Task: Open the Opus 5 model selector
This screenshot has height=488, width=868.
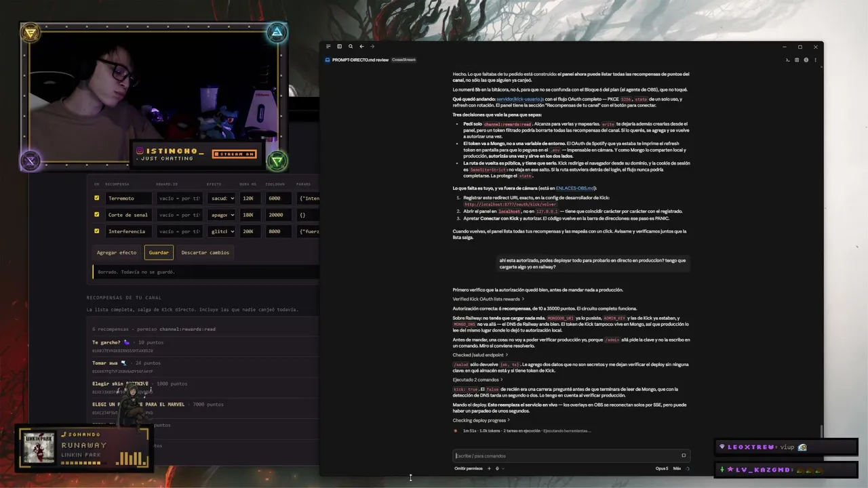Action: click(662, 468)
